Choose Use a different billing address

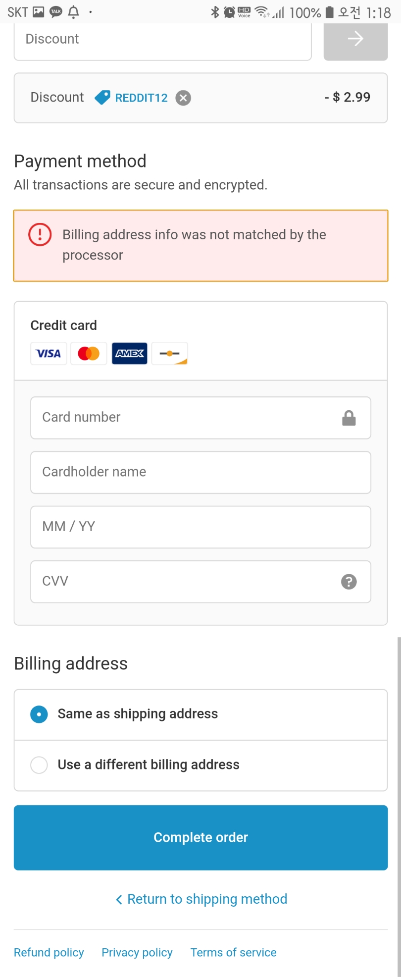[200, 765]
